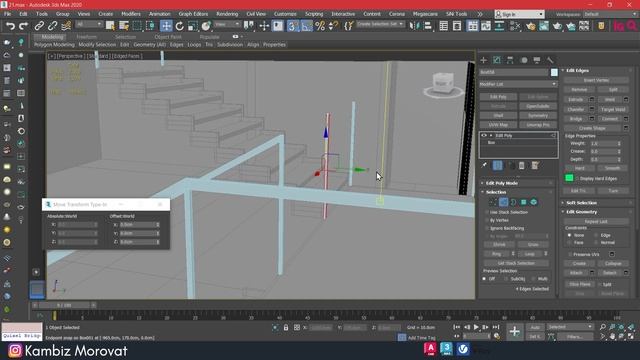Open the Motion panel icon
The image size is (640, 360).
[x=524, y=60]
